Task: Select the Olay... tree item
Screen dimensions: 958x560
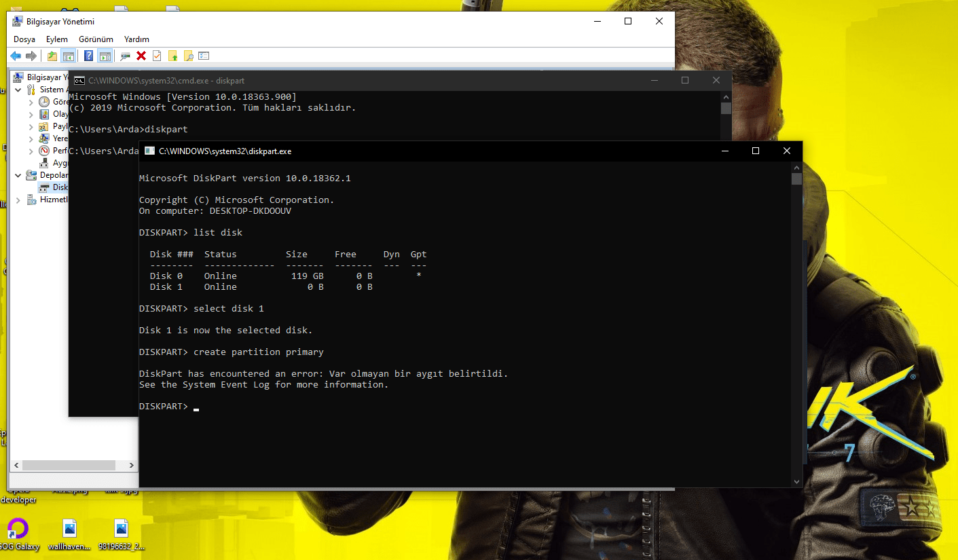Action: tap(53, 114)
